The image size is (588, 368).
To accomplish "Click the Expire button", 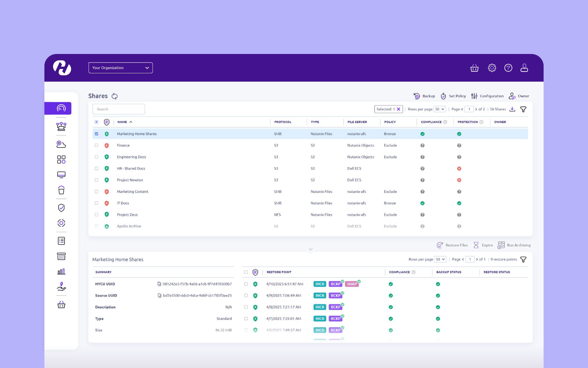I will pos(483,245).
